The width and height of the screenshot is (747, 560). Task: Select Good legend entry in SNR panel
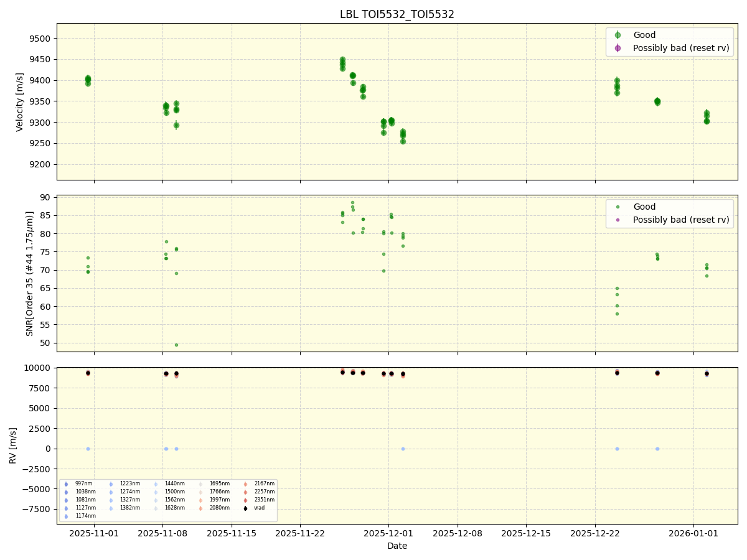[x=644, y=207]
